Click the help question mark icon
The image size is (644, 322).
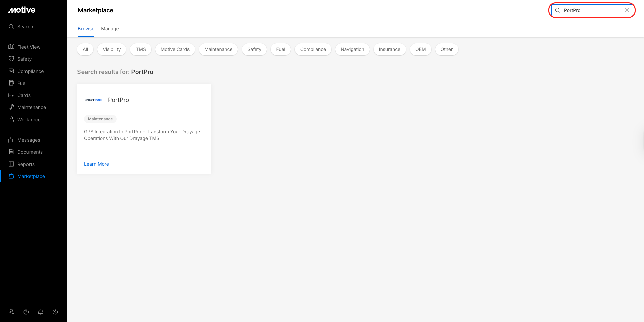(26, 312)
